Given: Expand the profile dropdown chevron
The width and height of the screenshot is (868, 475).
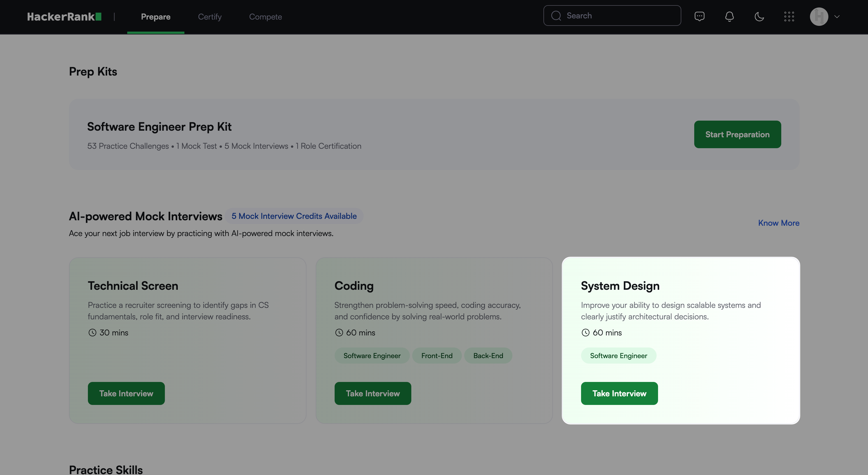Looking at the screenshot, I should point(837,16).
